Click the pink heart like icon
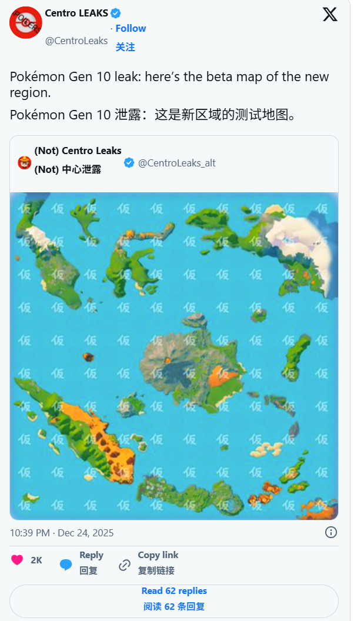The image size is (364, 621). click(x=17, y=560)
